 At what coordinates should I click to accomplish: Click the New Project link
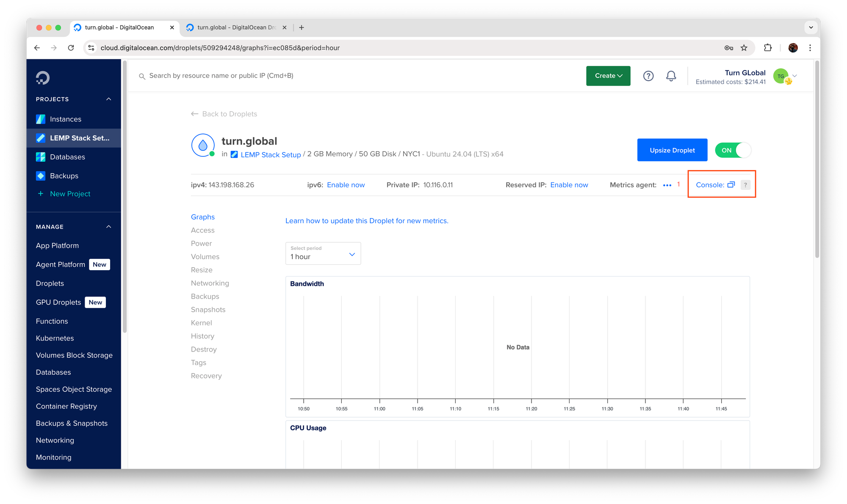[x=70, y=194]
